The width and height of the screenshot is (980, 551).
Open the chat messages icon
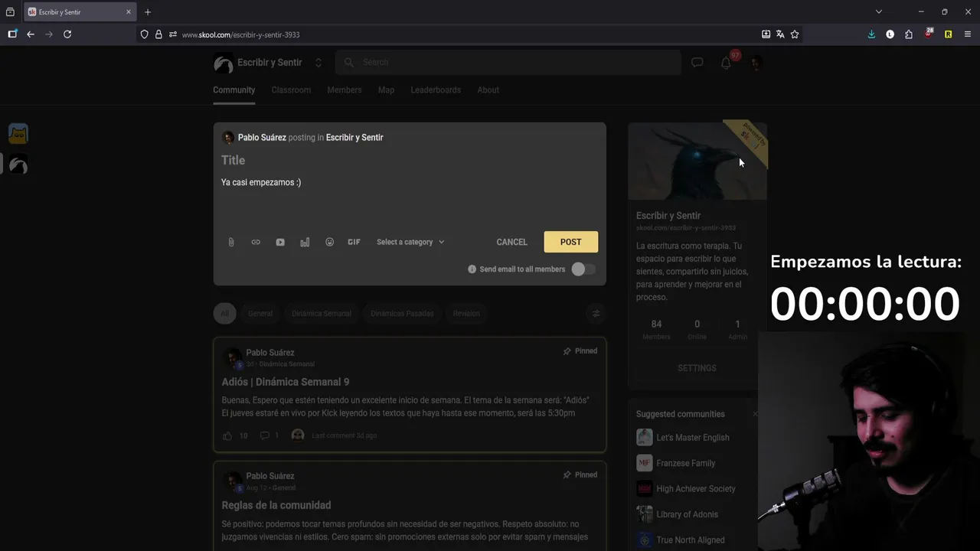[x=697, y=63]
